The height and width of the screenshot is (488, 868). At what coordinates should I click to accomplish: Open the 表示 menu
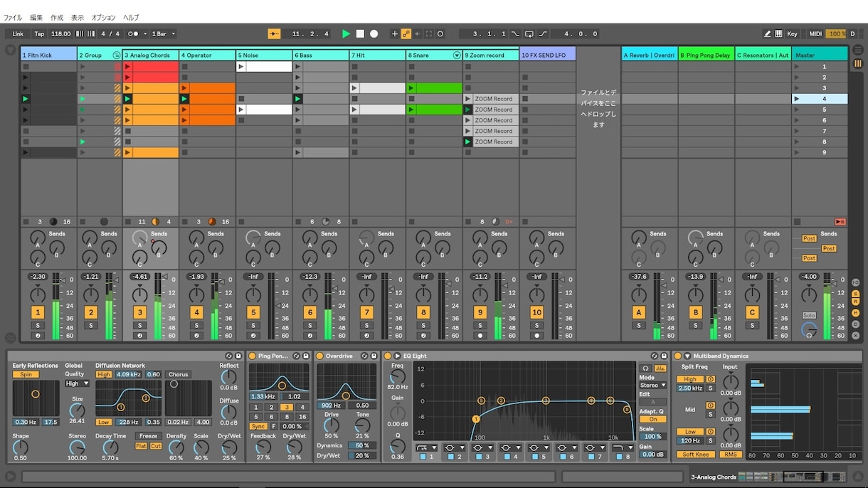point(78,17)
